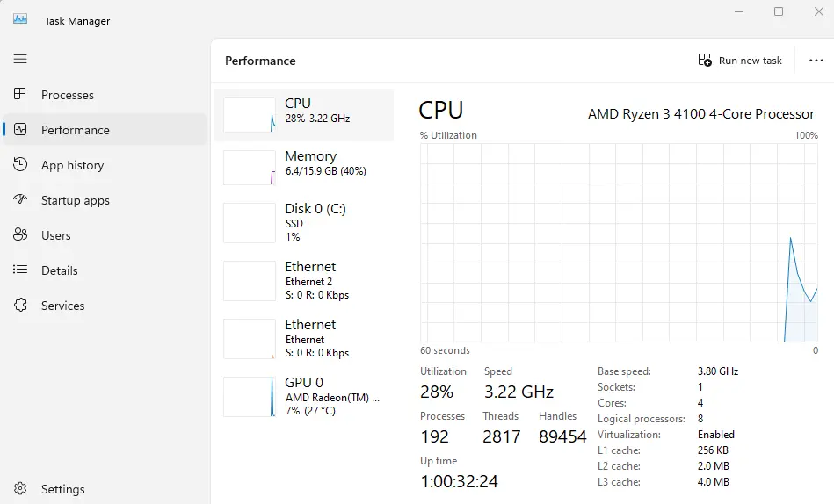Open the Settings gear icon
This screenshot has width=834, height=504.
click(20, 488)
